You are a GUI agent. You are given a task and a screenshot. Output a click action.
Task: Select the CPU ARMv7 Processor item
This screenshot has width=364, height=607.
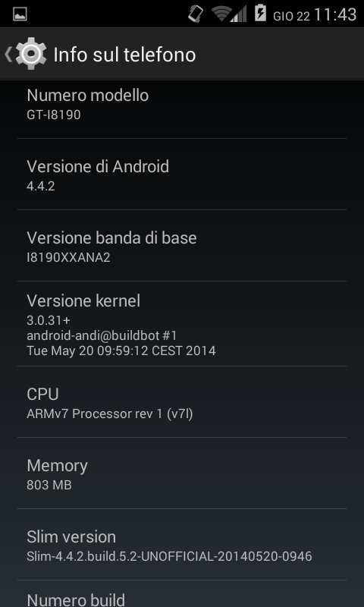182,402
